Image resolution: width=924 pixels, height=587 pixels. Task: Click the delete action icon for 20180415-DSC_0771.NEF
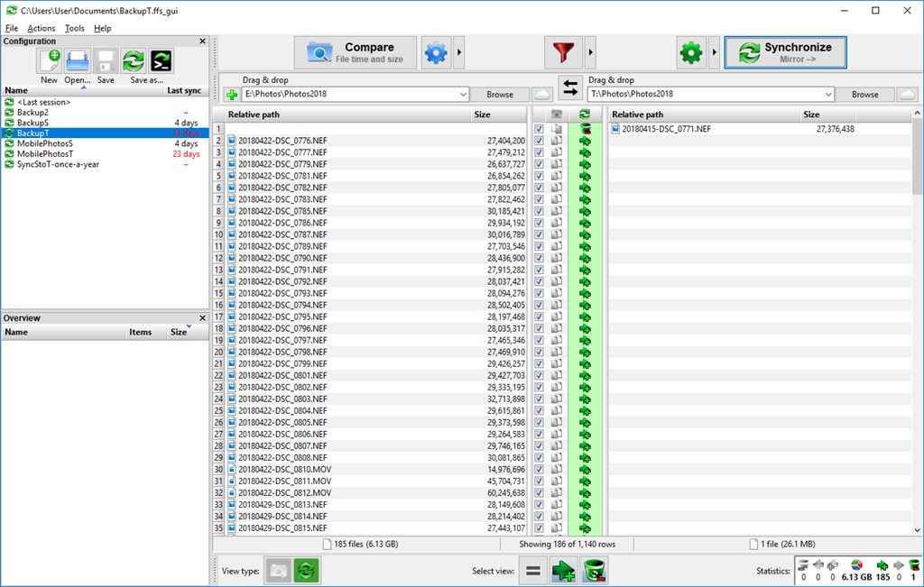pyautogui.click(x=585, y=129)
